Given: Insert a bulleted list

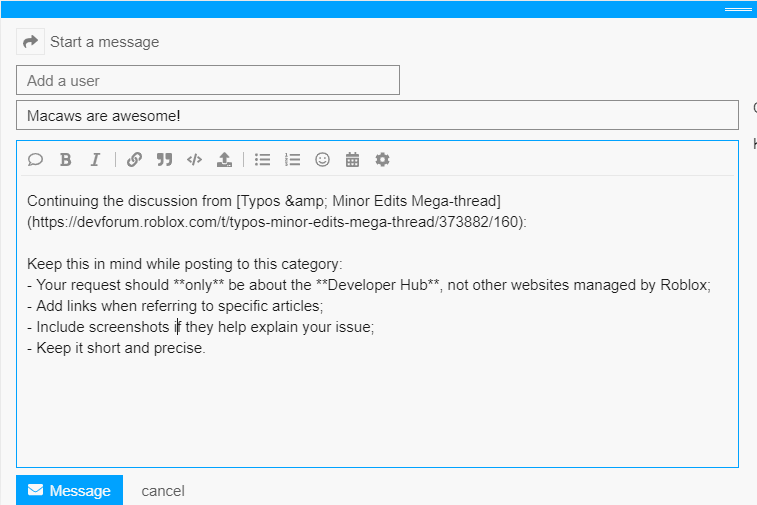Looking at the screenshot, I should [x=263, y=159].
